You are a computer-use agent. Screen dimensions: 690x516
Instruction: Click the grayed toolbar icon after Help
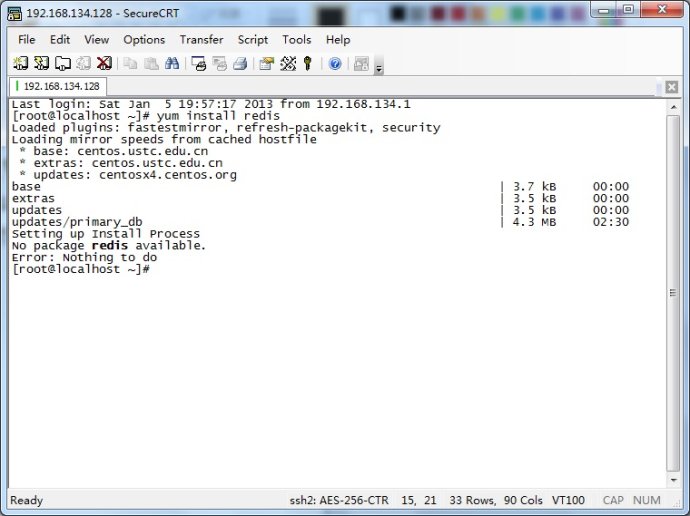click(x=361, y=64)
